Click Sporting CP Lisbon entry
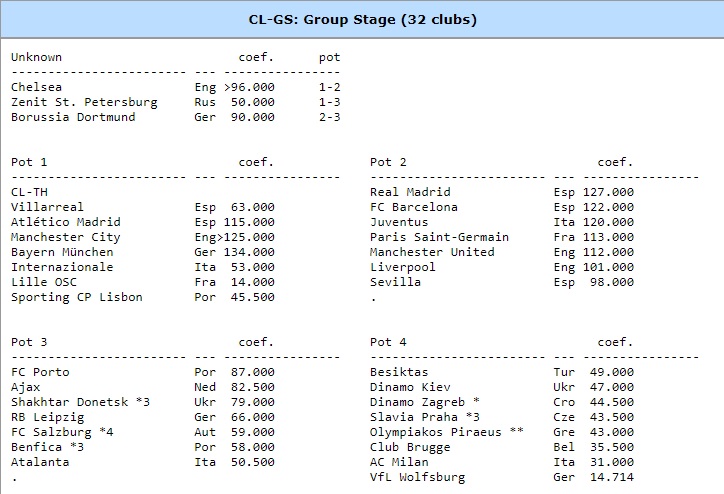This screenshot has height=494, width=724. (76, 297)
